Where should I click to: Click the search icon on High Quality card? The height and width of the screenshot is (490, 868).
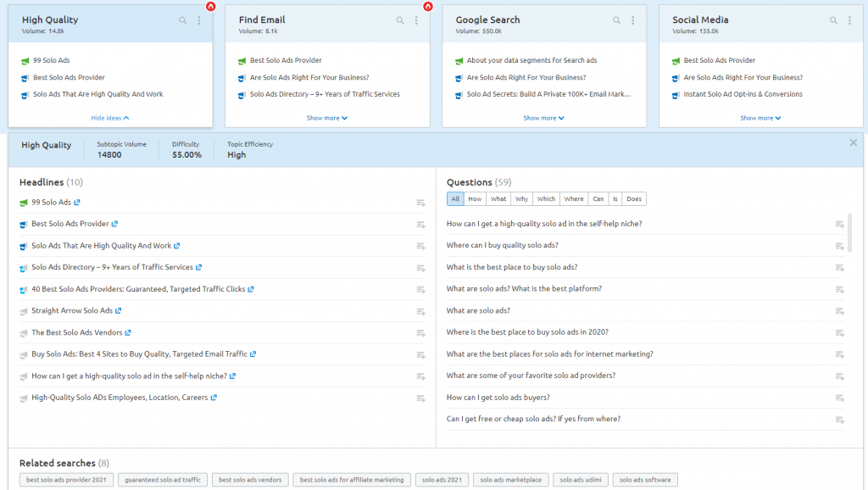click(x=183, y=20)
